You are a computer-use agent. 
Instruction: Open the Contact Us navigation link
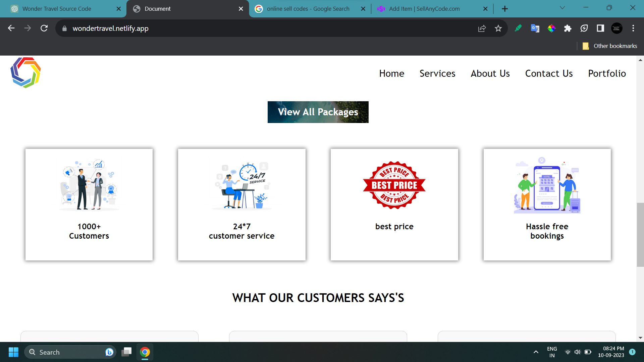coord(549,73)
